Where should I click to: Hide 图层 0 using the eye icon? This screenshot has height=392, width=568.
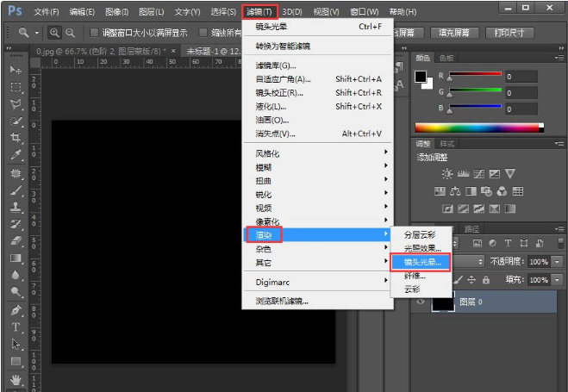tap(420, 302)
